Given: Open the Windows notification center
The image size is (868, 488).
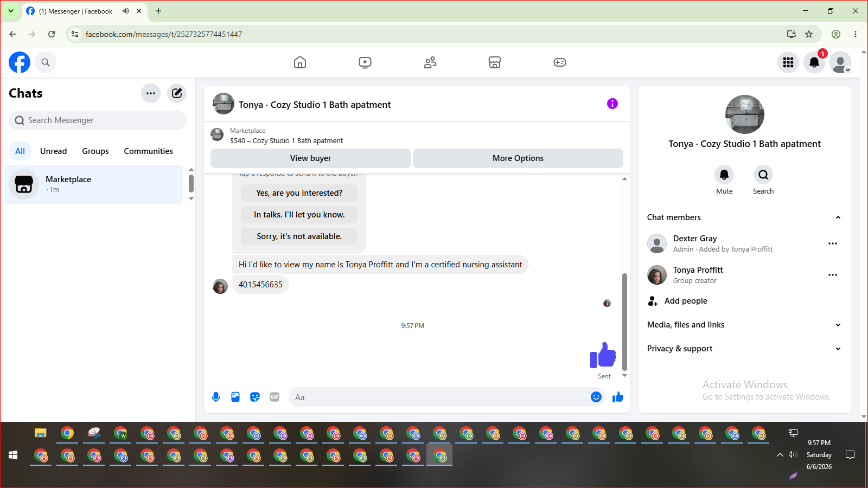Looking at the screenshot, I should (850, 455).
